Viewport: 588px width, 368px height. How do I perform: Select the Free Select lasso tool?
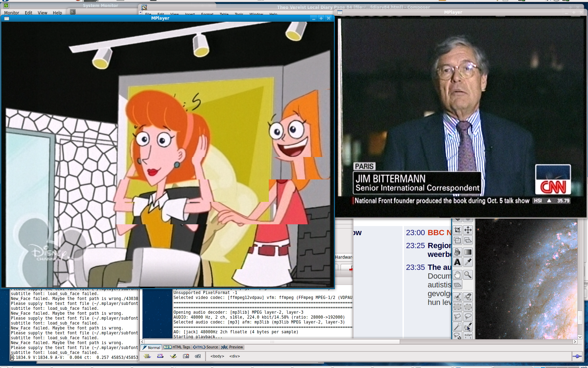point(457,317)
